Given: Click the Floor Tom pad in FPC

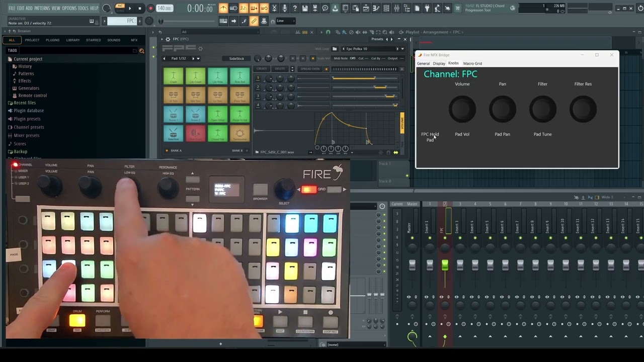Looking at the screenshot, I should (239, 95).
